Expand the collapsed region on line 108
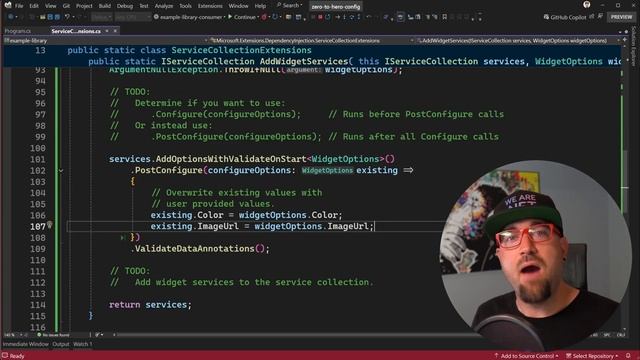 (x=122, y=237)
